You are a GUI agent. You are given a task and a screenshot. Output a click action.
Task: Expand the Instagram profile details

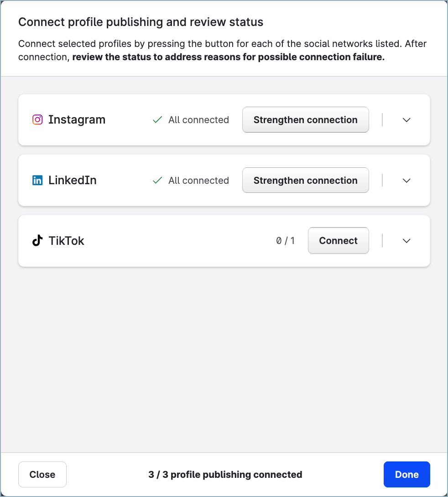(406, 119)
